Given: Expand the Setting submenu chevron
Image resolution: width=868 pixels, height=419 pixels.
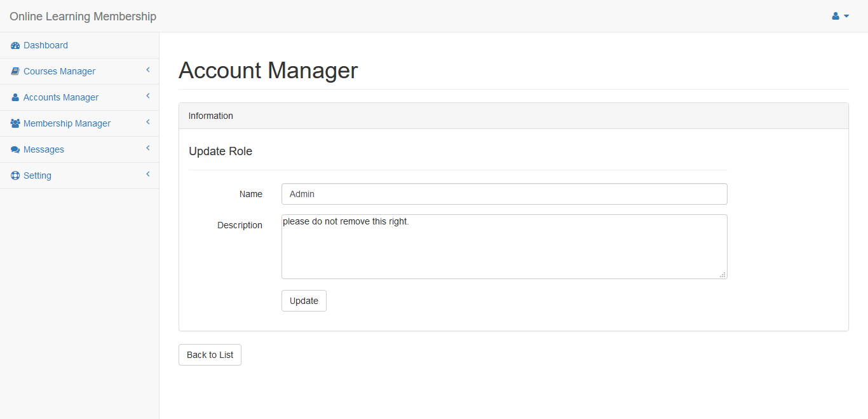Looking at the screenshot, I should [147, 174].
